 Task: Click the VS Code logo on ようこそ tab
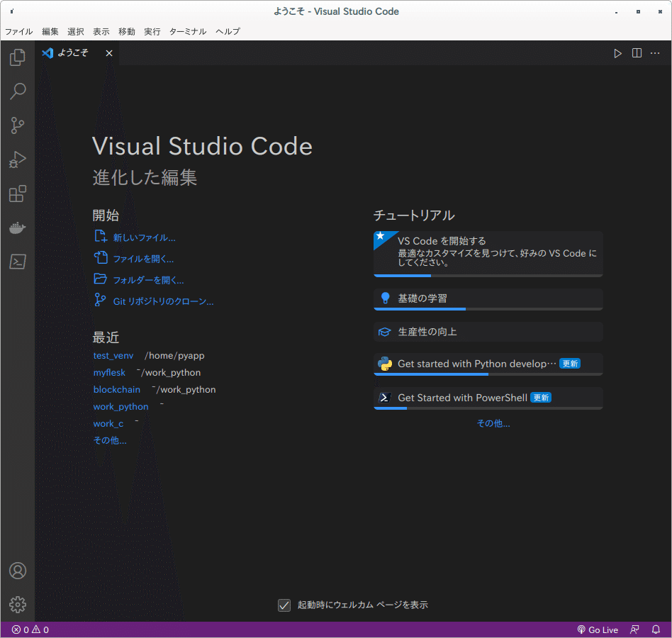click(x=47, y=53)
